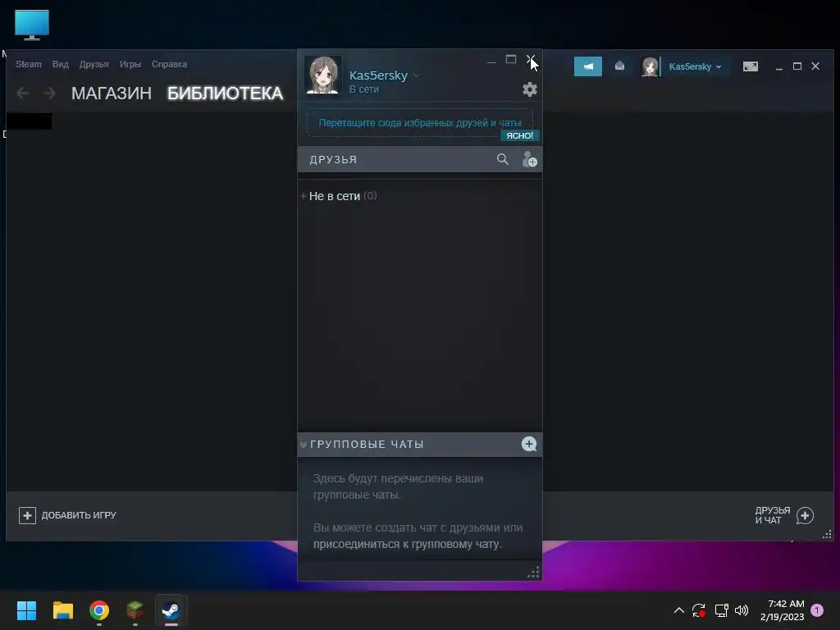Open volume control in tray
840x630 pixels.
coord(742,610)
